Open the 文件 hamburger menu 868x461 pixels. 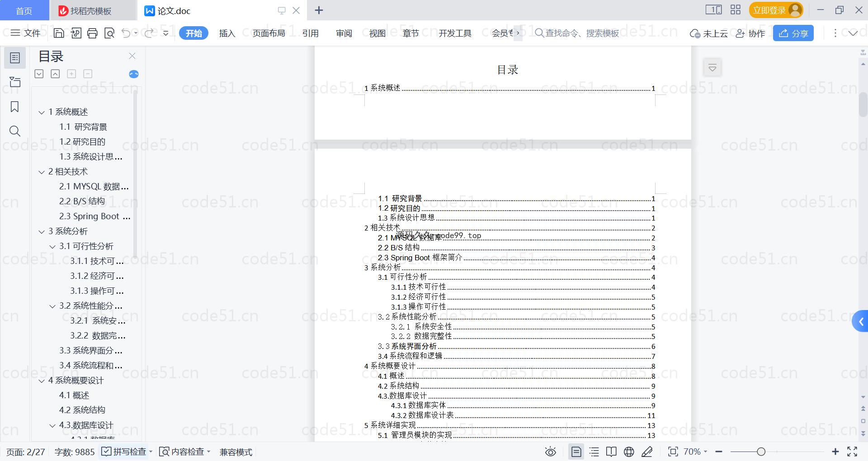(x=25, y=33)
